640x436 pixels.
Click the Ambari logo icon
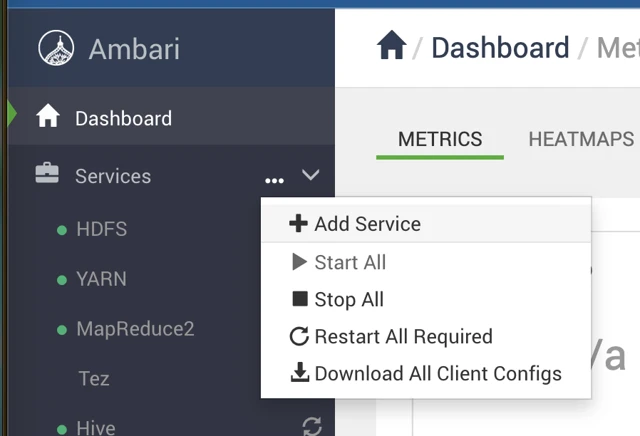point(56,48)
